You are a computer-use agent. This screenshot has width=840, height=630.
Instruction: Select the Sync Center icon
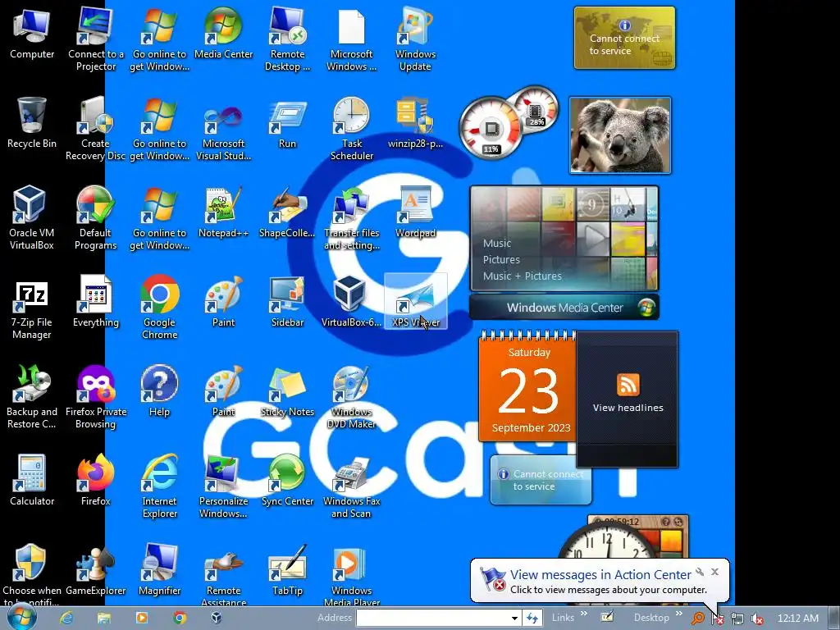[x=288, y=481]
